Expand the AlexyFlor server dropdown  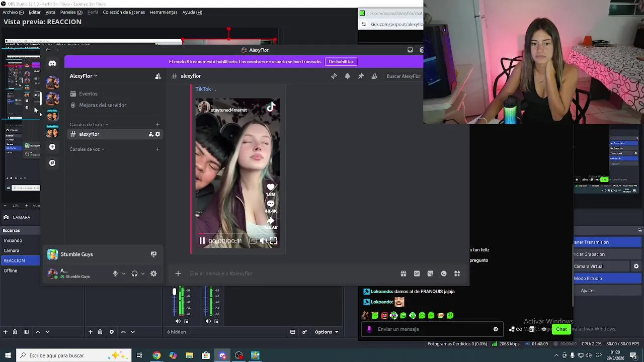(84, 76)
